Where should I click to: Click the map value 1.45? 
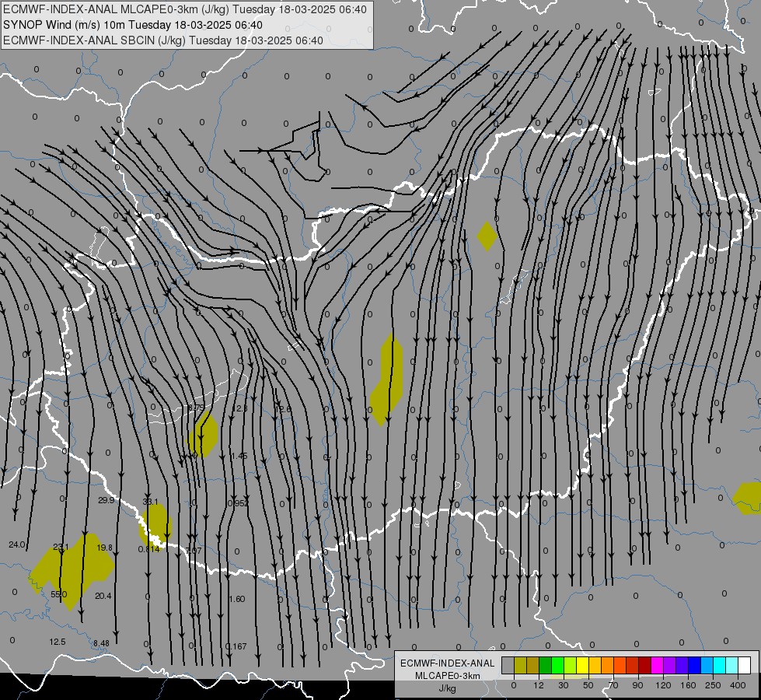coord(239,456)
